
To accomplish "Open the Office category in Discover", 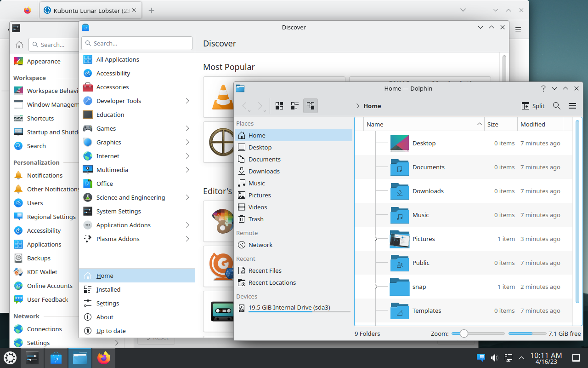I will 137,184.
